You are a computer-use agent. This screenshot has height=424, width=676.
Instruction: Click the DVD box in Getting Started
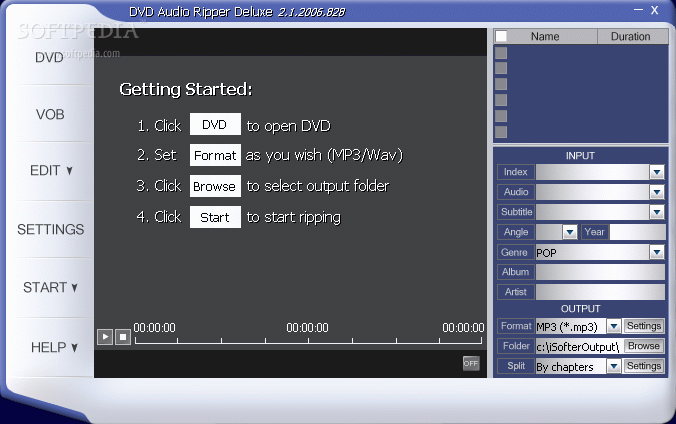point(215,125)
